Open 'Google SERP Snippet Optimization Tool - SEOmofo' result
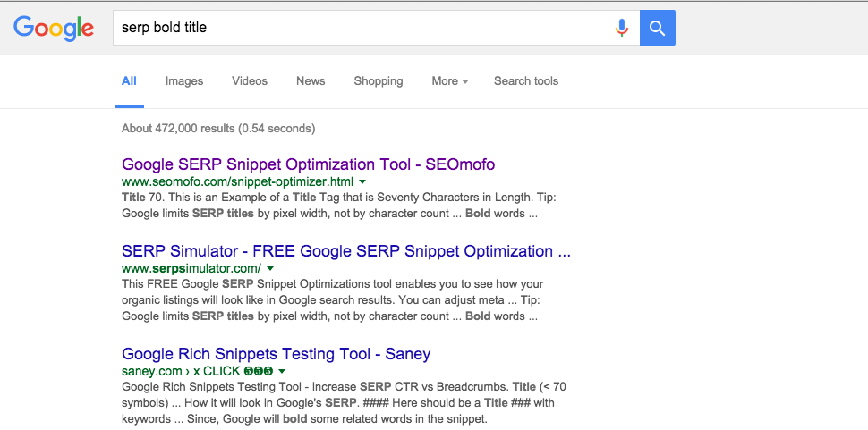This screenshot has width=868, height=430. 309,164
